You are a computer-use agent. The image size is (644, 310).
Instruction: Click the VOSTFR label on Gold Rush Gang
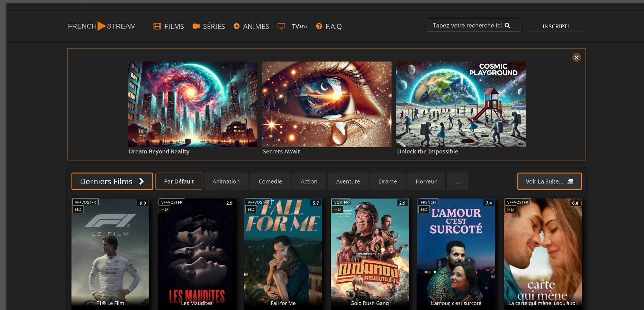tap(341, 202)
